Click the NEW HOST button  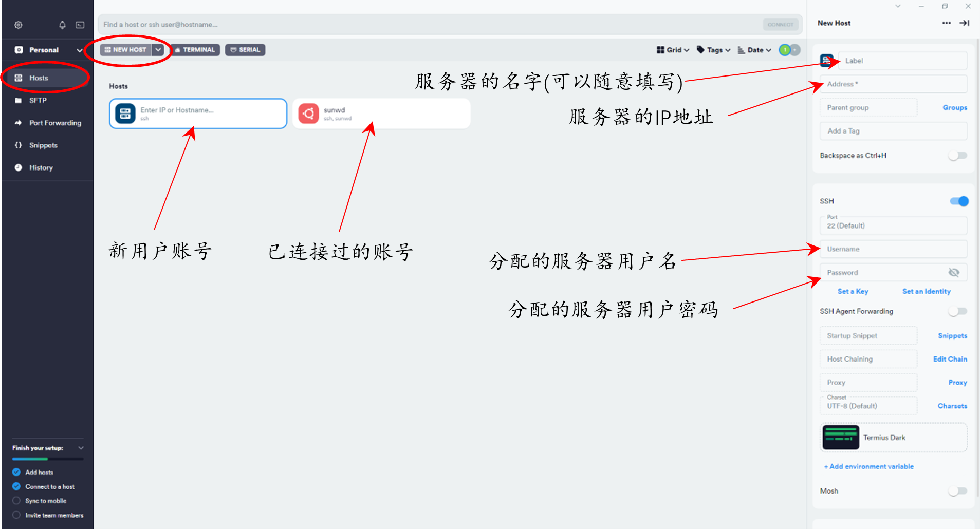point(126,50)
